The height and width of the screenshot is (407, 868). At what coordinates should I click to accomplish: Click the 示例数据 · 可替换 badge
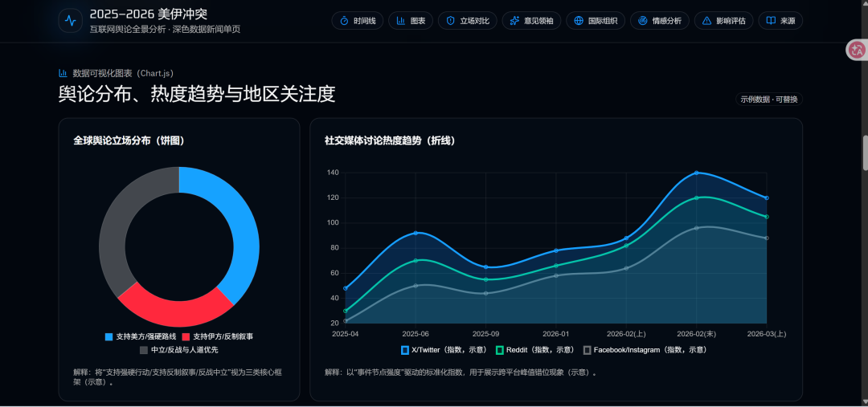pos(770,100)
